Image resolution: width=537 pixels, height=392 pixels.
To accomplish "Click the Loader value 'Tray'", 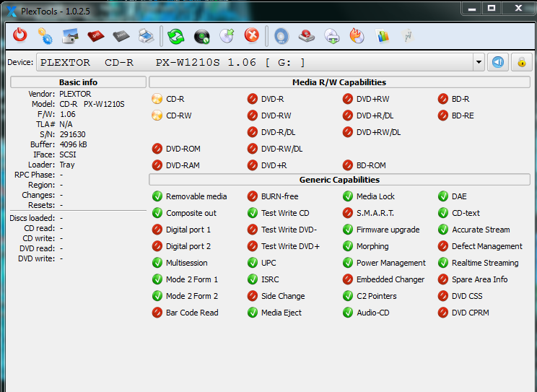I will [x=67, y=165].
